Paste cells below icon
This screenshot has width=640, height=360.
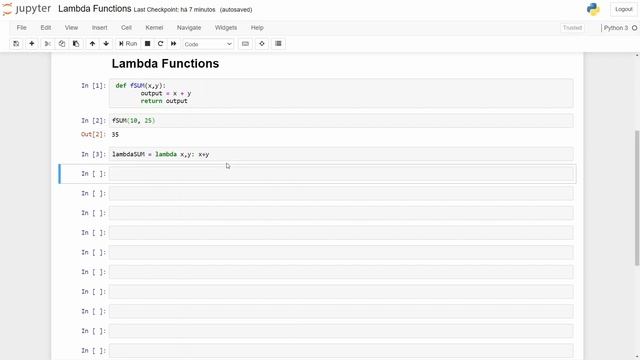(x=76, y=44)
